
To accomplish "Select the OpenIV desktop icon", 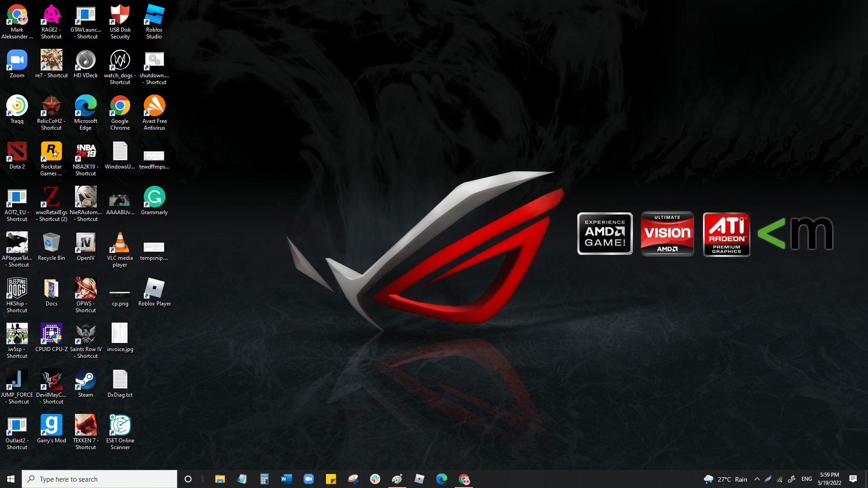I will point(85,247).
